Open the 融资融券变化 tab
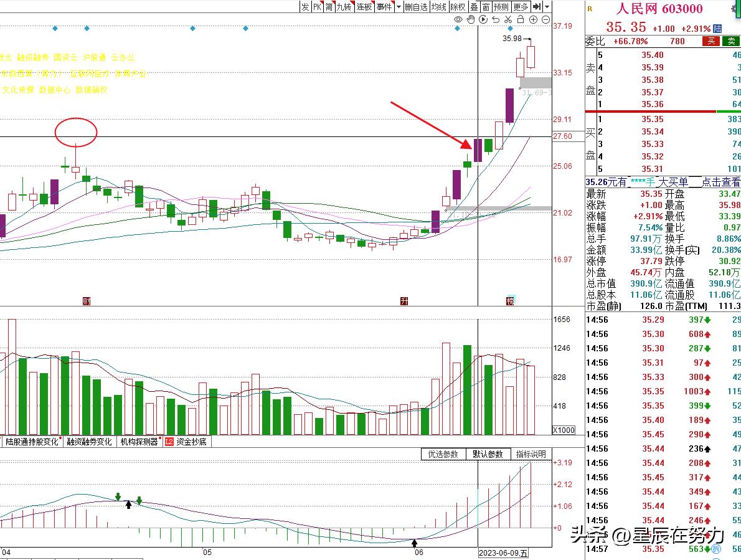Viewport: 741px width, 560px height. (x=89, y=442)
